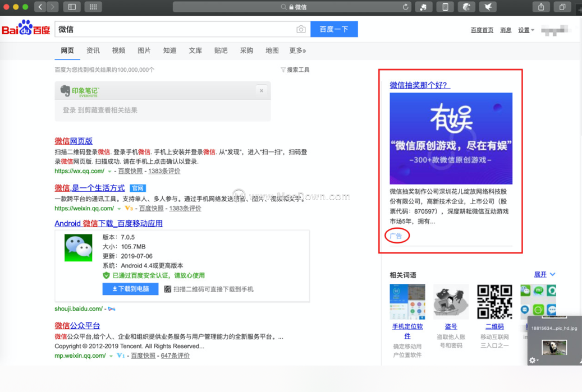Click the Evernote elephant extension in toolbar

tap(423, 7)
